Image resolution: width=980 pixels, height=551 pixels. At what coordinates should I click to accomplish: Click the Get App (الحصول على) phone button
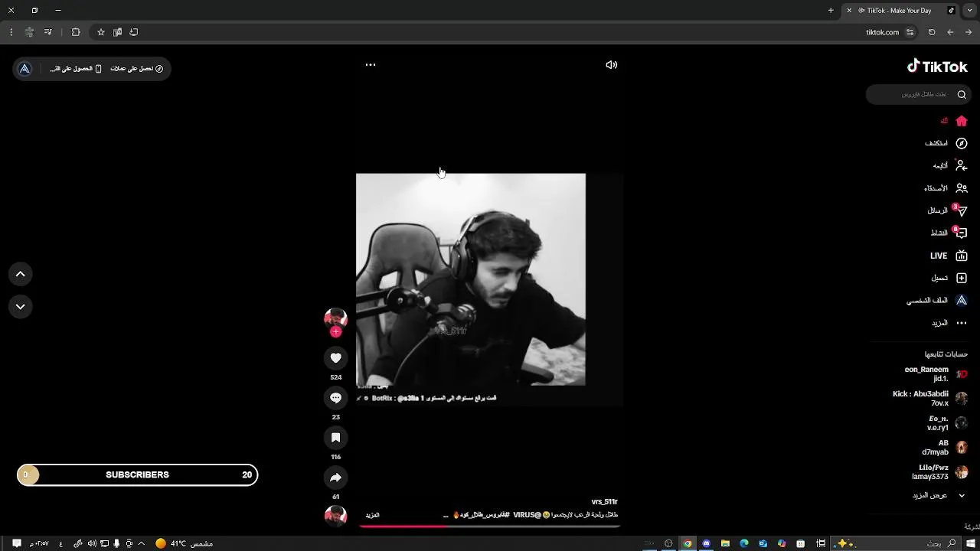(76, 69)
